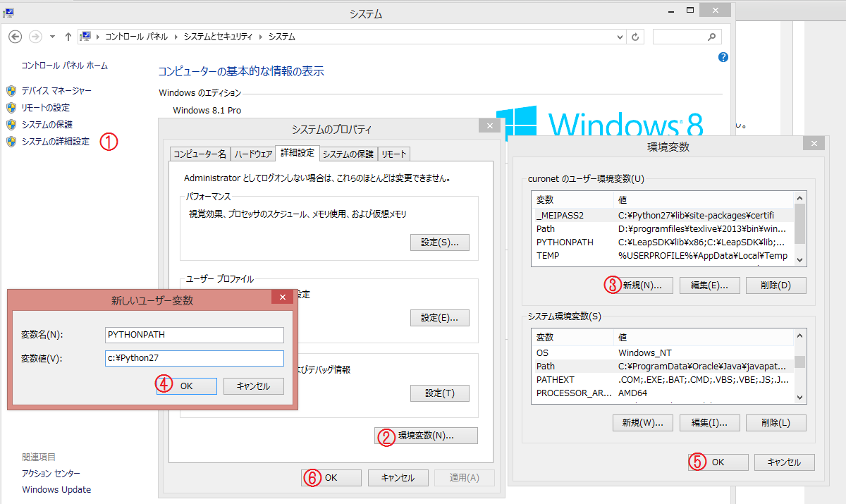The height and width of the screenshot is (504, 846).
Task: Select PROCESSOR_AR... system variable row
Action: (663, 393)
